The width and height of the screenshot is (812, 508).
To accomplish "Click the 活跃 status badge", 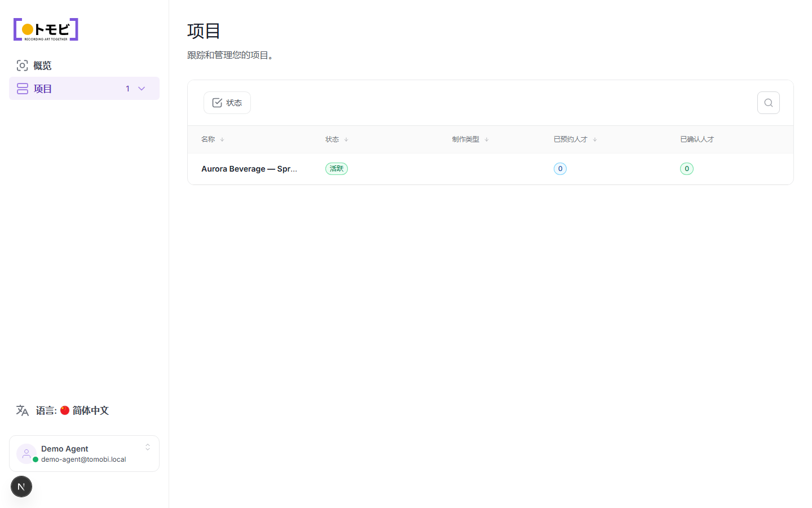I will coord(337,169).
